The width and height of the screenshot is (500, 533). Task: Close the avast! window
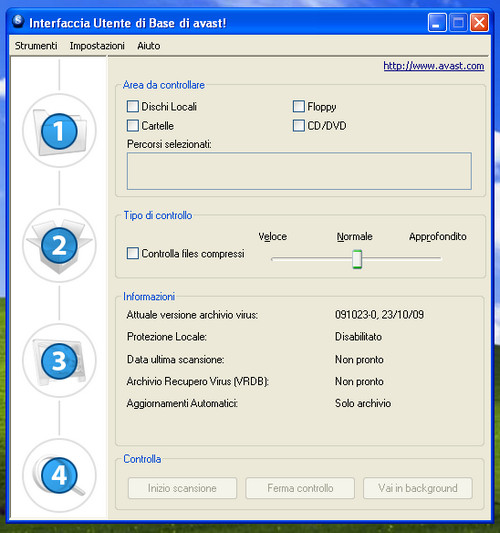click(x=479, y=23)
